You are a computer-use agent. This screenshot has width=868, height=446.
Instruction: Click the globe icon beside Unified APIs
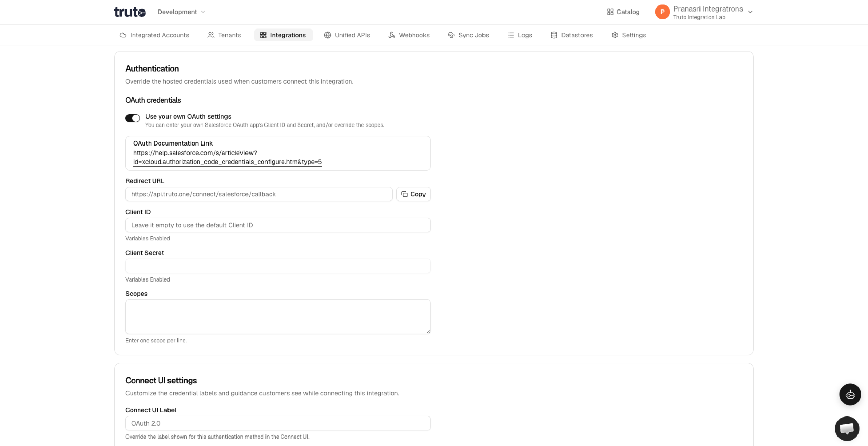pos(328,35)
